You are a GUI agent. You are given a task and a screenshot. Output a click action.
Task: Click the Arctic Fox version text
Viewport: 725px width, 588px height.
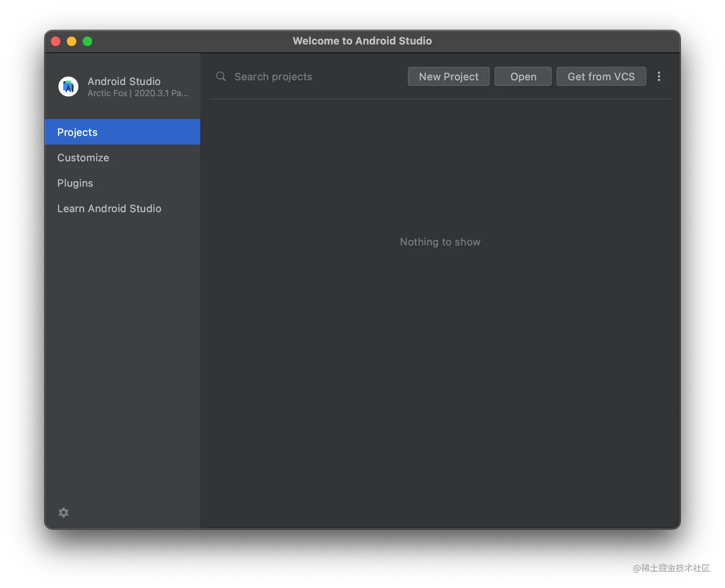click(x=138, y=93)
